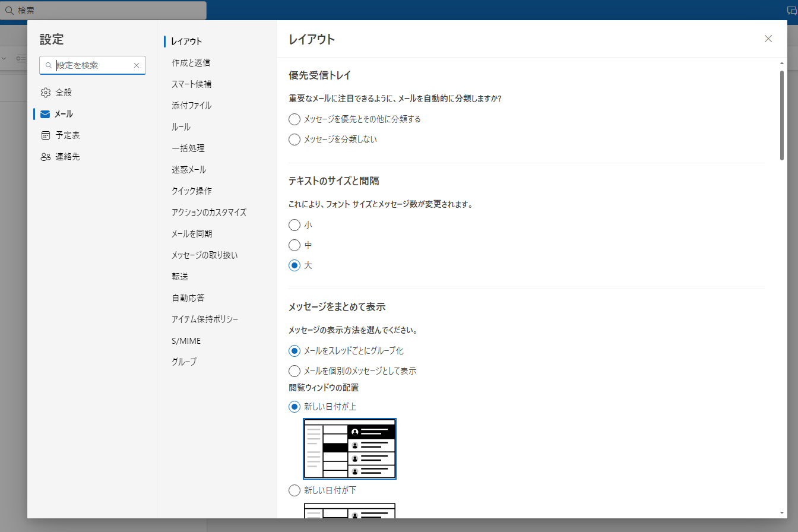Viewport: 798px width, 532px height.
Task: Close the settings dialog
Action: (x=768, y=39)
